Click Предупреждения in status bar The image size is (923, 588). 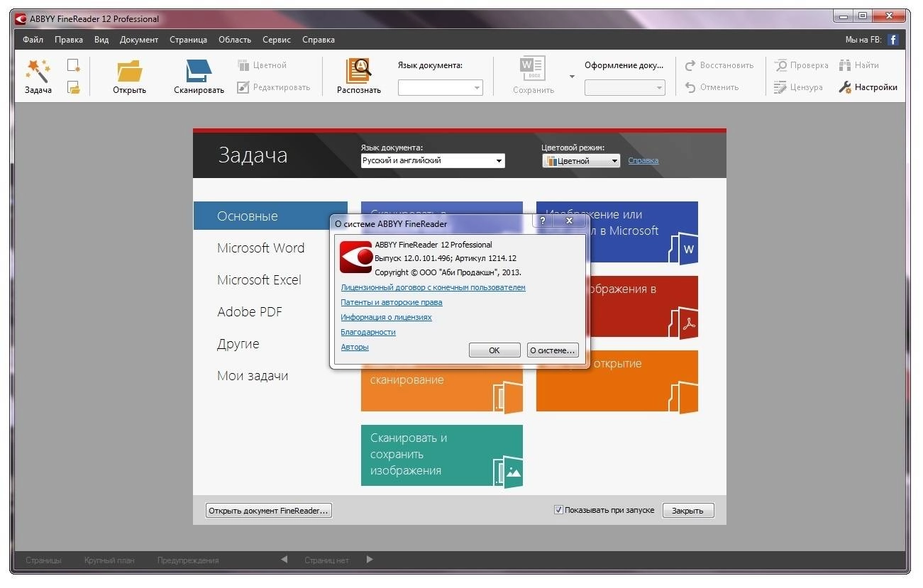point(188,560)
